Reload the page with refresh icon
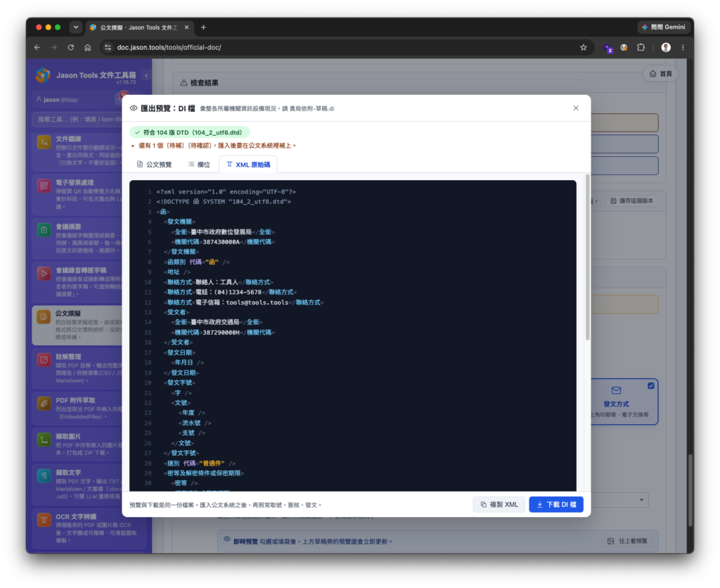This screenshot has width=720, height=588. pos(71,47)
